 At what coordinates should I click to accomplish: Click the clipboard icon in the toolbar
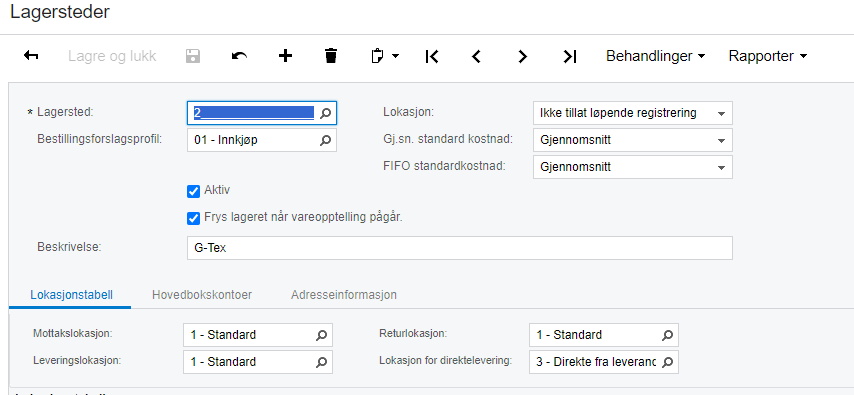(x=377, y=56)
